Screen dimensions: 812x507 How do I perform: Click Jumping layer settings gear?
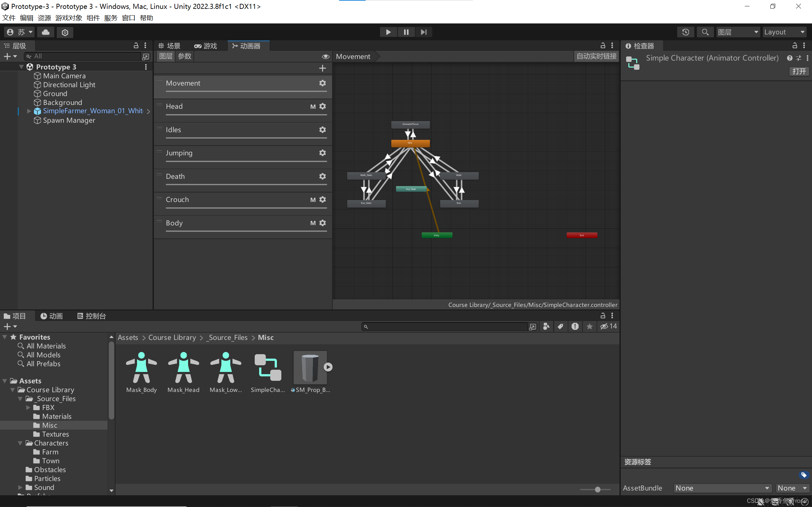(322, 153)
